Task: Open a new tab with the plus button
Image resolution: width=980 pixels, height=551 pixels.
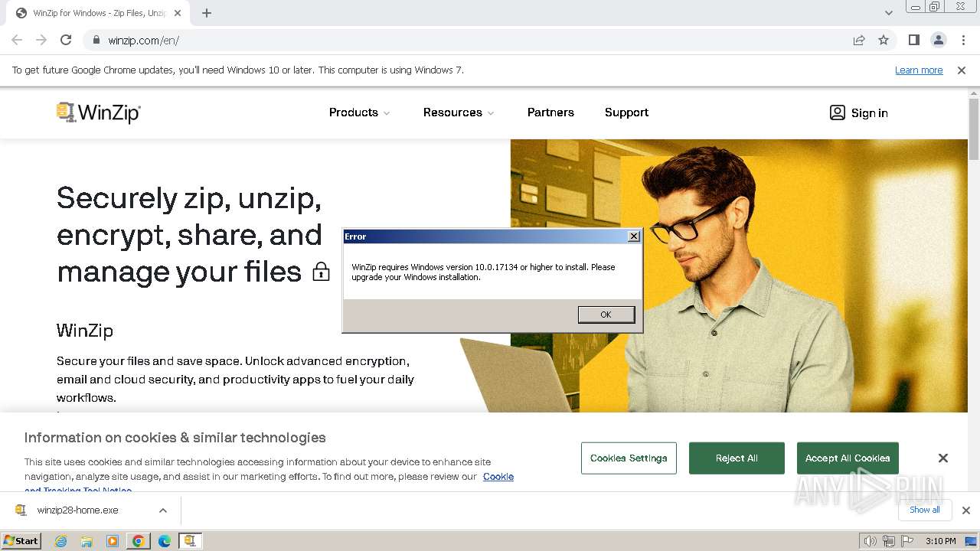Action: pos(207,13)
